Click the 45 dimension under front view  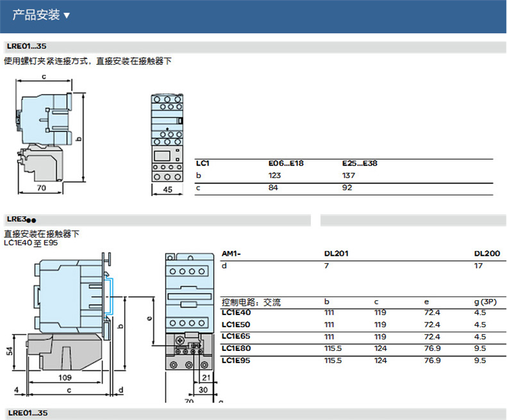coord(168,189)
